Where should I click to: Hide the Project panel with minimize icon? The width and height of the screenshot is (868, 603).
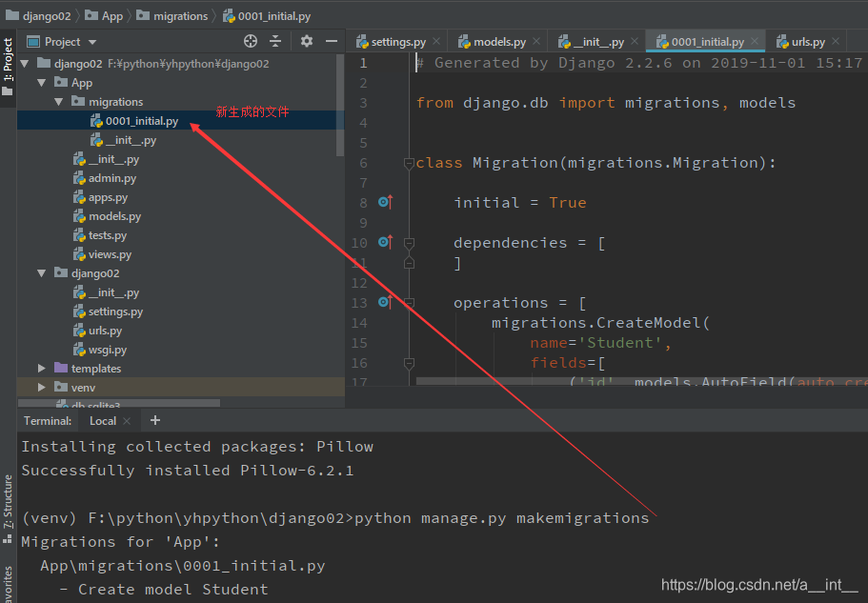(331, 42)
